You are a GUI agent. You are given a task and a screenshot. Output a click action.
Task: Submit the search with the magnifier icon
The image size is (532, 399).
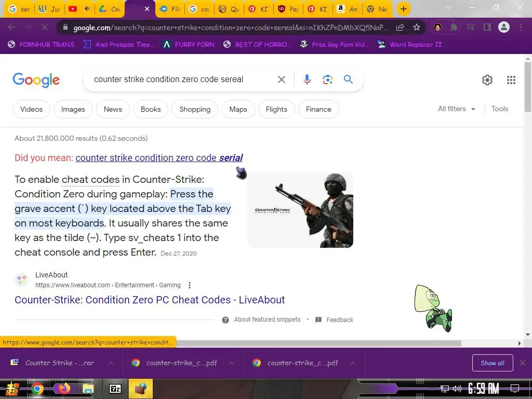pos(348,79)
